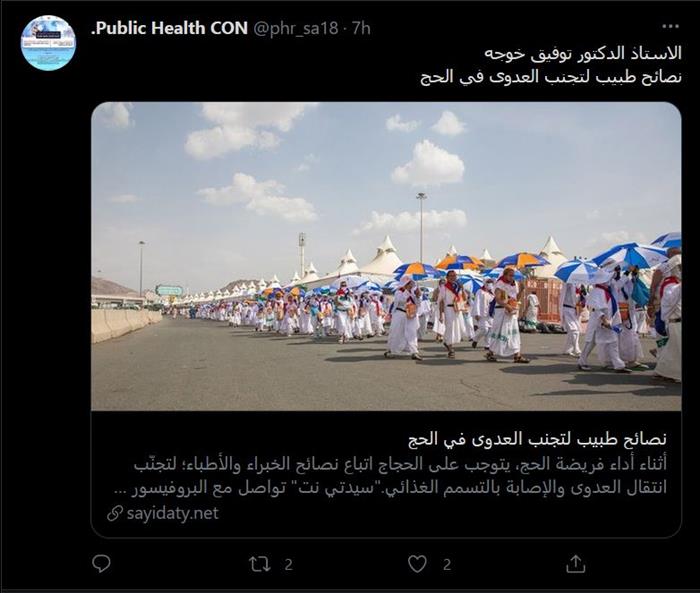Open the three-dot more options menu
This screenshot has height=593, width=700.
pyautogui.click(x=671, y=27)
